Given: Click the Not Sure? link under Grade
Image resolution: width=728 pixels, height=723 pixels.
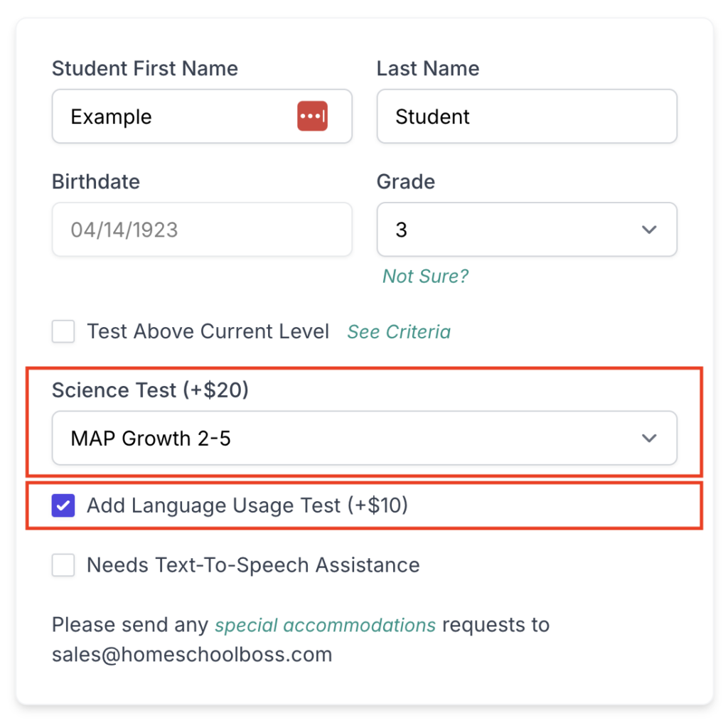Looking at the screenshot, I should 424,277.
